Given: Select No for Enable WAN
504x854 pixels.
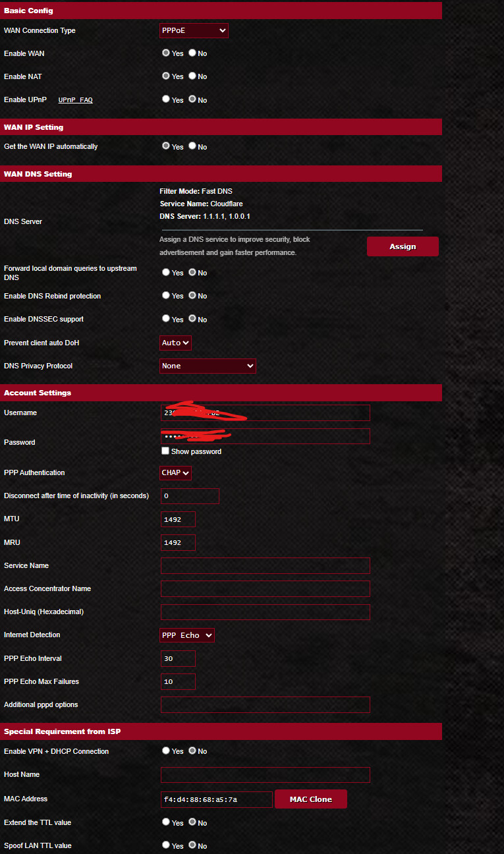Looking at the screenshot, I should [192, 53].
